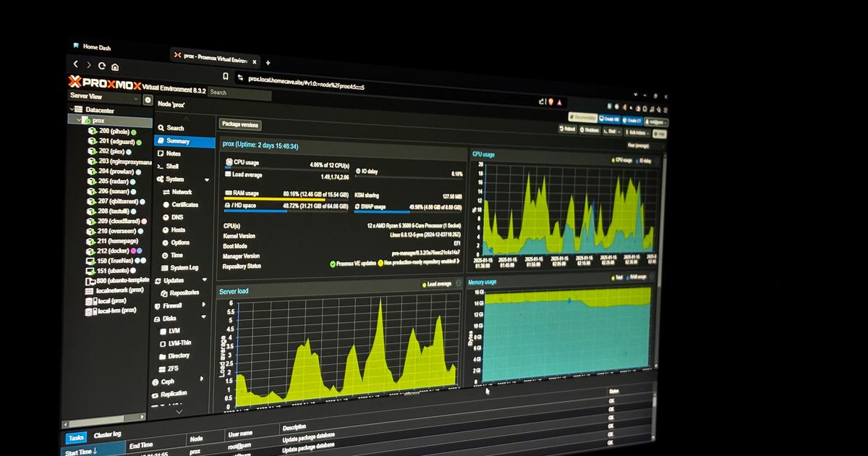868x456 pixels.
Task: Select localnetwork (prox) in tree
Action: [x=116, y=290]
